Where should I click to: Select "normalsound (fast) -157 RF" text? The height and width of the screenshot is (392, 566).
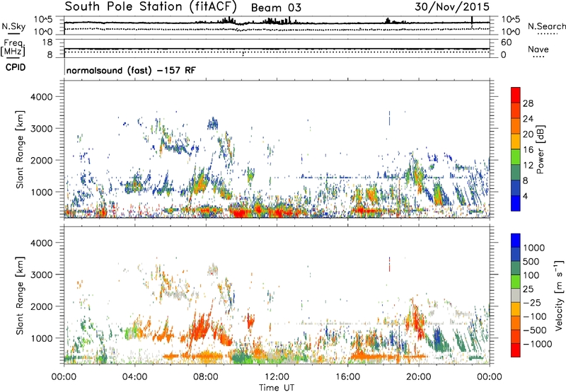pos(131,70)
